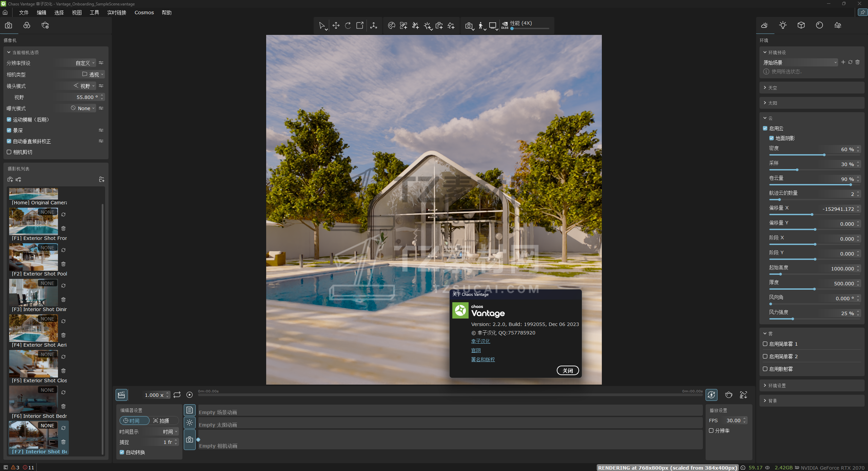
Task: Open the lights tab icon
Action: click(x=783, y=25)
